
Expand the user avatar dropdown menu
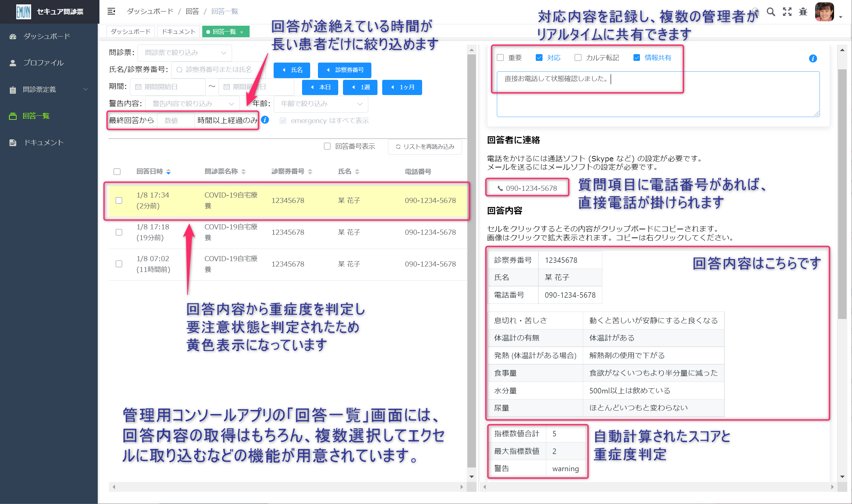click(x=841, y=17)
